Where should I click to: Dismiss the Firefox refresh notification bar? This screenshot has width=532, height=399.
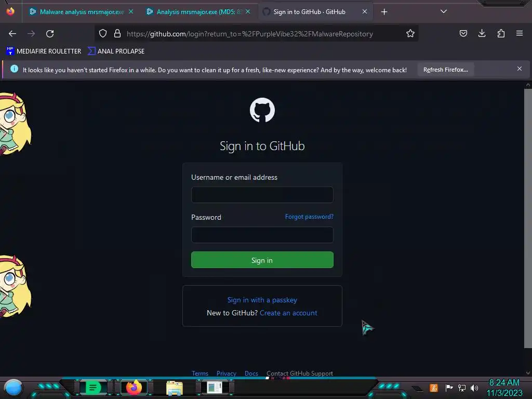pos(520,69)
